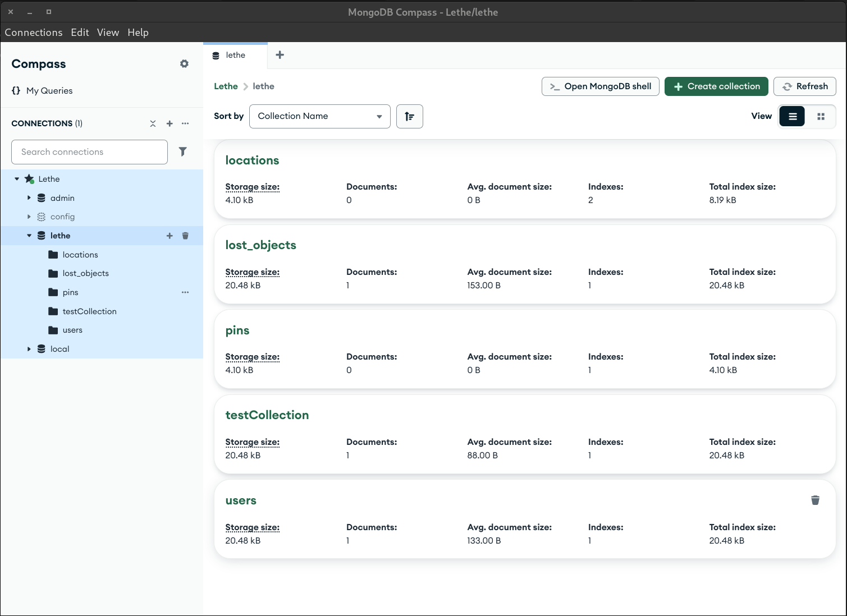Click database icon on lethe tab
This screenshot has width=847, height=616.
tap(216, 56)
